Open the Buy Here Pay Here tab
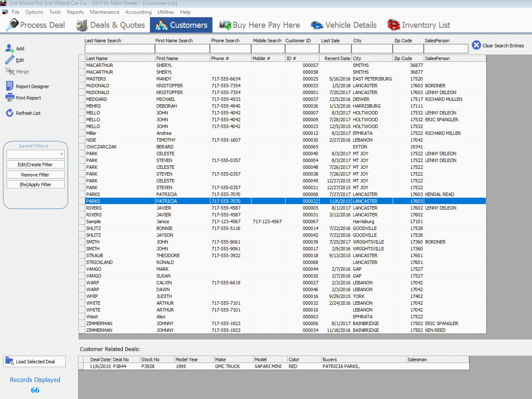The image size is (532, 399). tap(259, 25)
